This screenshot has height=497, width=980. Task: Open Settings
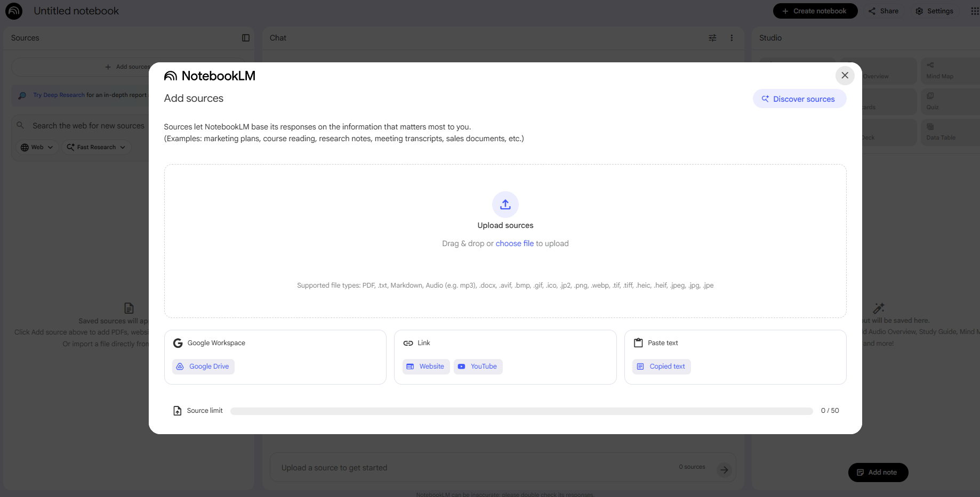935,11
